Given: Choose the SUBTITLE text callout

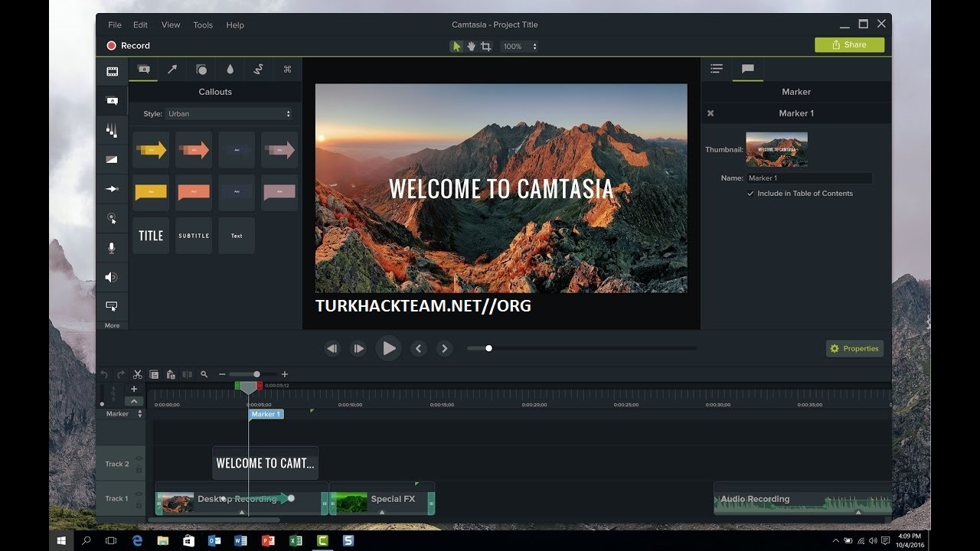Looking at the screenshot, I should pos(194,236).
